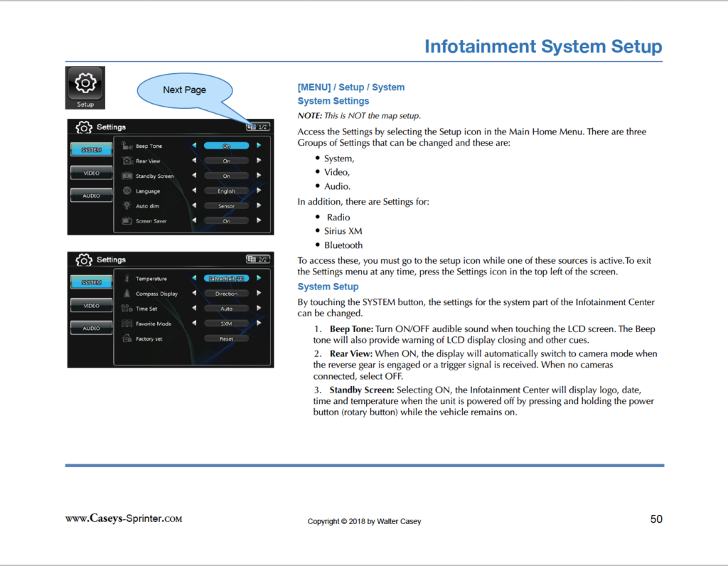Image resolution: width=728 pixels, height=566 pixels.
Task: Select the Rear View camera icon
Action: click(127, 161)
